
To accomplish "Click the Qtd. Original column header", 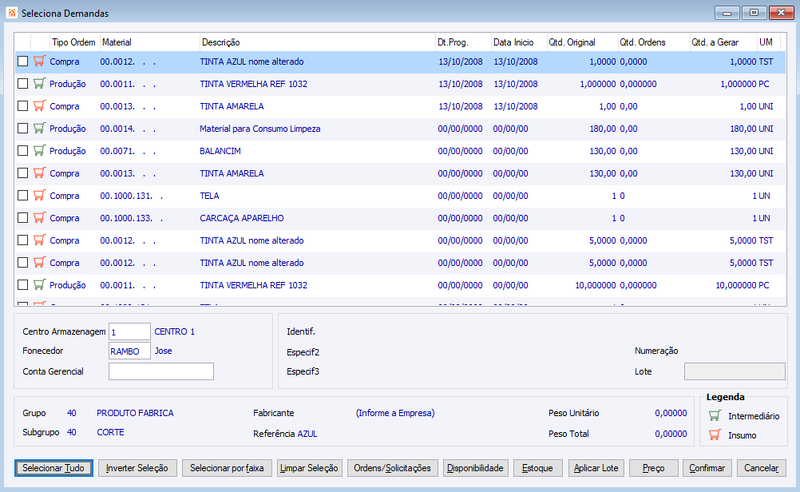I will [x=582, y=42].
